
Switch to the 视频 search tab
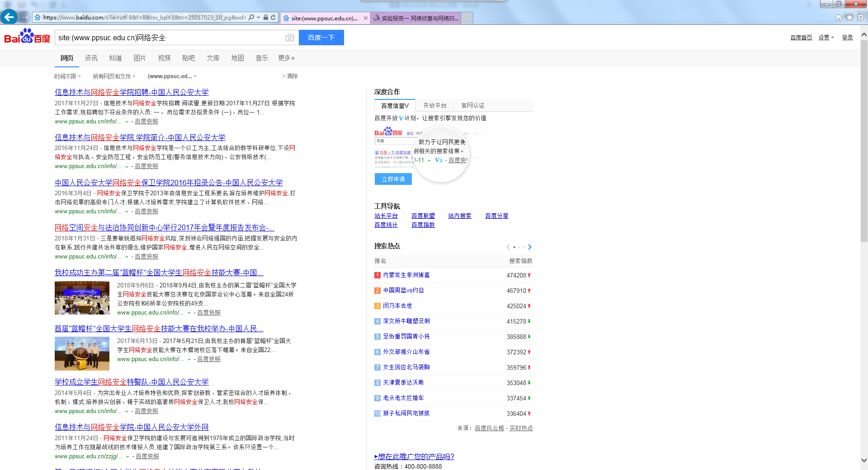coord(164,58)
